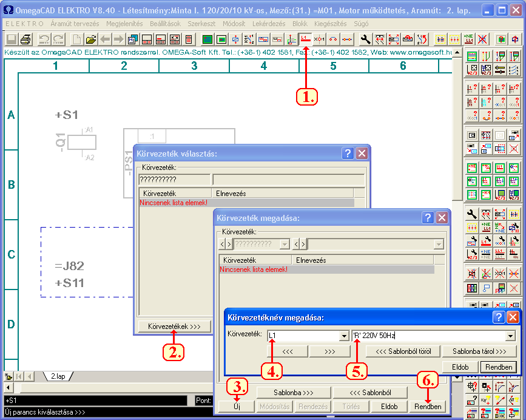
Task: Click the green-framed LL1 icon in right palette
Action: (499, 168)
